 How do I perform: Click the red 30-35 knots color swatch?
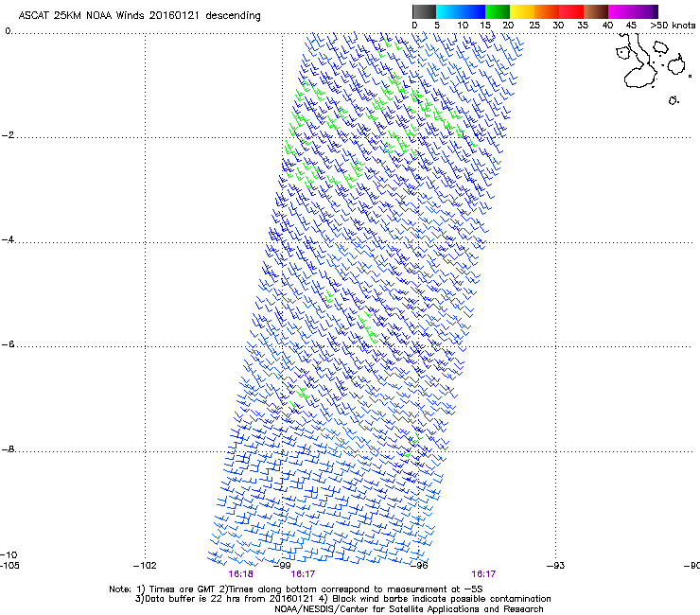(571, 11)
